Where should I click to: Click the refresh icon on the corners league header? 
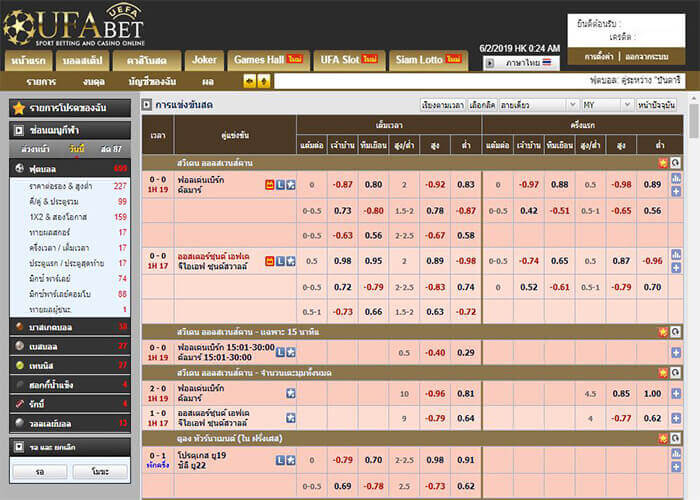pyautogui.click(x=675, y=373)
